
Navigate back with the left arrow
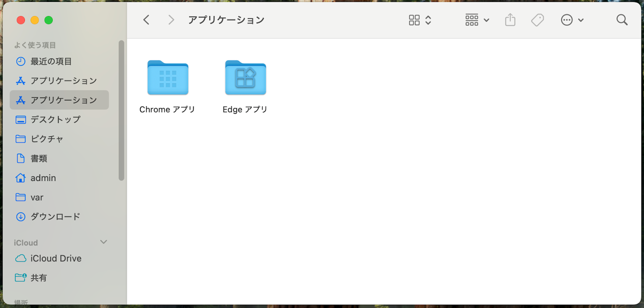click(146, 20)
